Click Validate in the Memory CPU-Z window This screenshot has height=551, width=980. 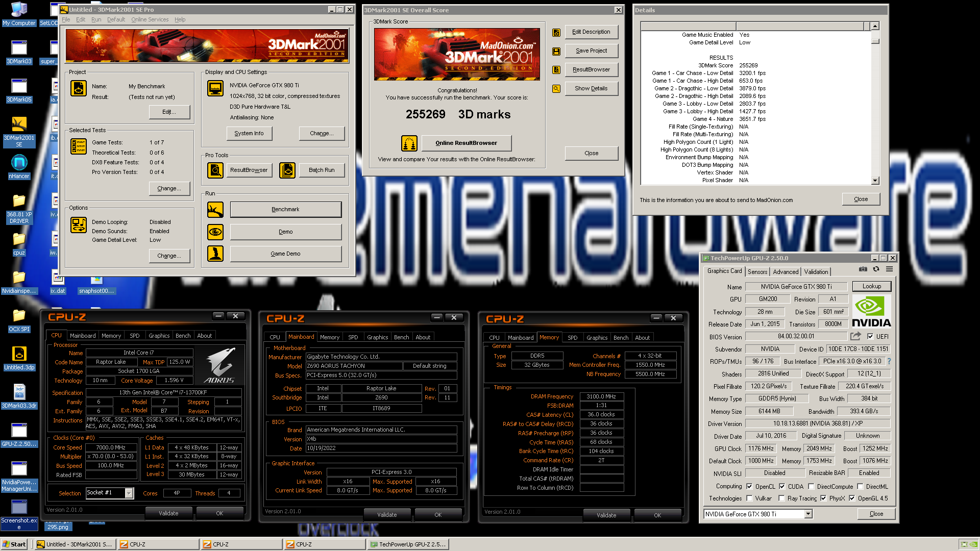(x=606, y=515)
